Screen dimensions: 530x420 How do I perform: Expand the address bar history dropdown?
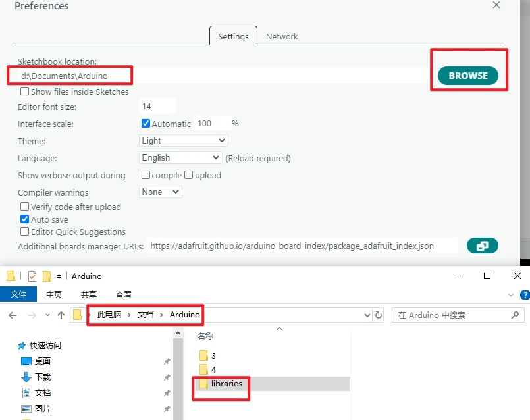(x=367, y=315)
